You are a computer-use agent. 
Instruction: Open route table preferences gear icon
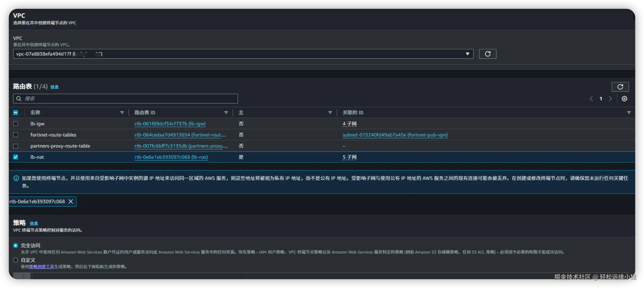[624, 99]
